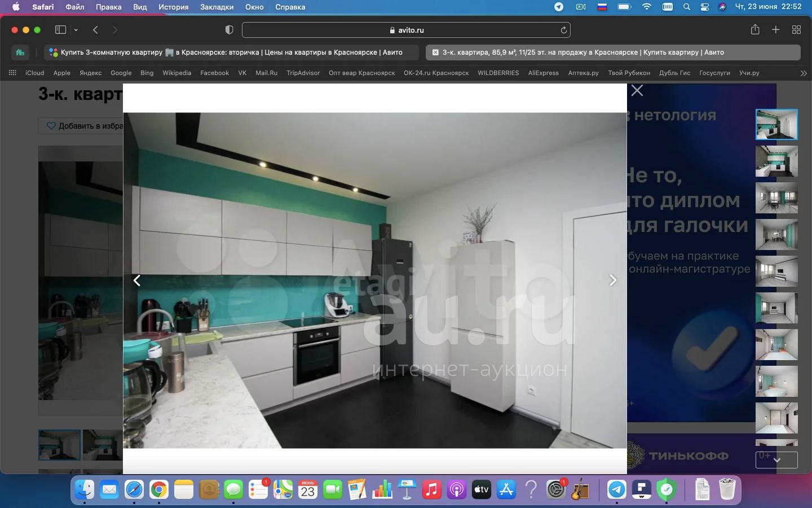Open a new tab with plus icon
Viewport: 812px width, 508px height.
(x=776, y=30)
